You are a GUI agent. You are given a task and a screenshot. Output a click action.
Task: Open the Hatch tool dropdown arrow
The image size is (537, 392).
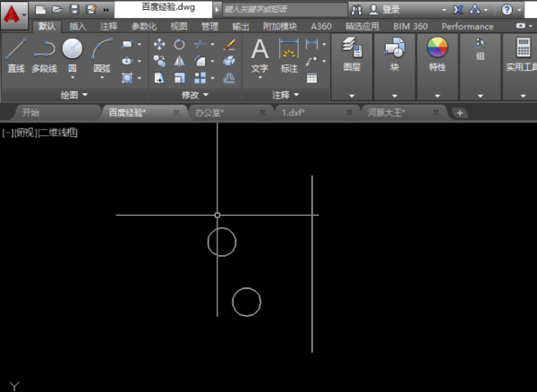[140, 78]
